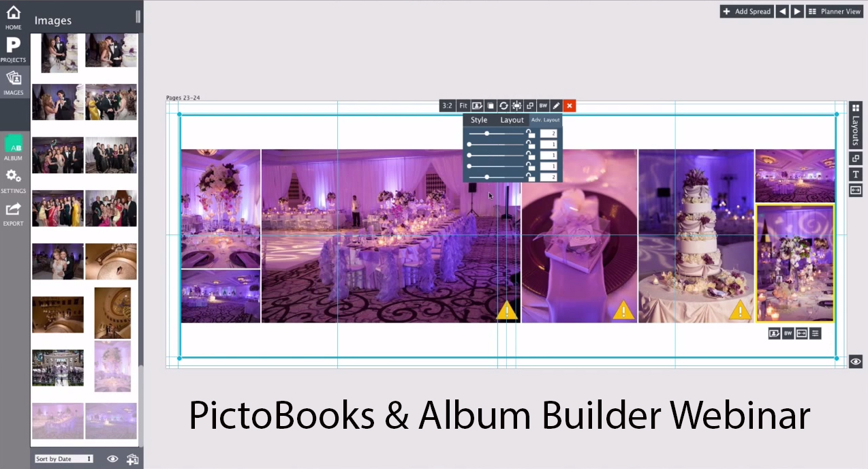Go to the next spread with right arrow

(x=797, y=12)
